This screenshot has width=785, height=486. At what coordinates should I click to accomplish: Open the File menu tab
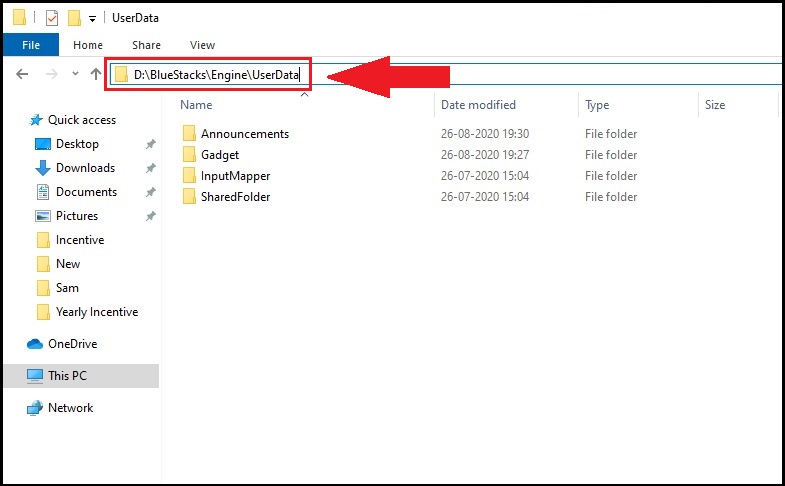31,45
